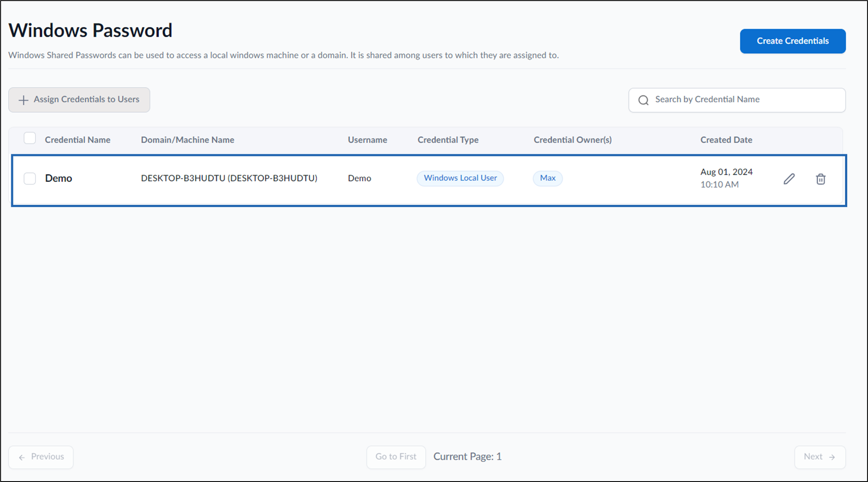868x482 pixels.
Task: Focus the Search by Credential Name field
Action: pyautogui.click(x=737, y=100)
